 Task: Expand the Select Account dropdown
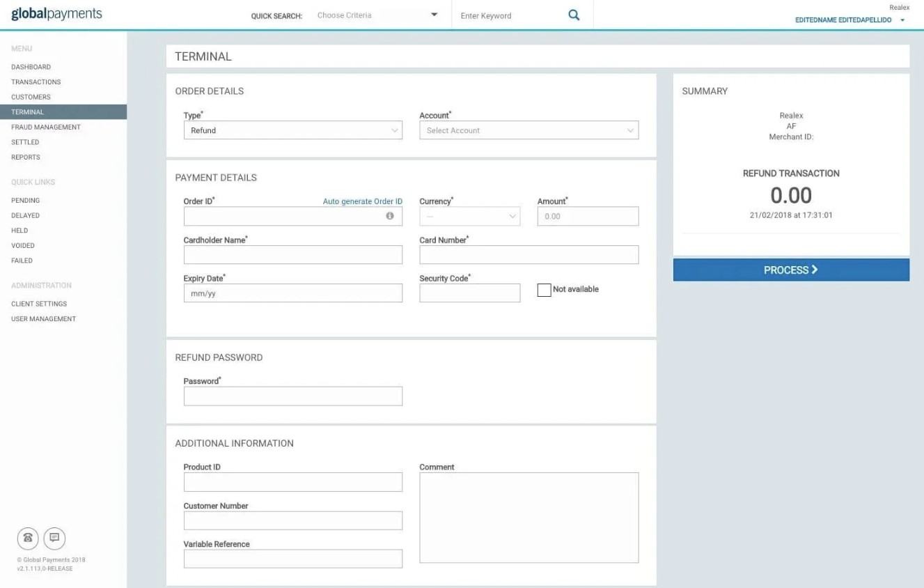pos(528,130)
